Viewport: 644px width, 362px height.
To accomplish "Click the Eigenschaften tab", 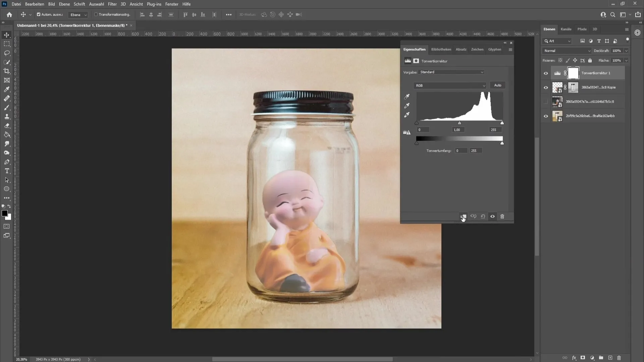I will coord(415,49).
